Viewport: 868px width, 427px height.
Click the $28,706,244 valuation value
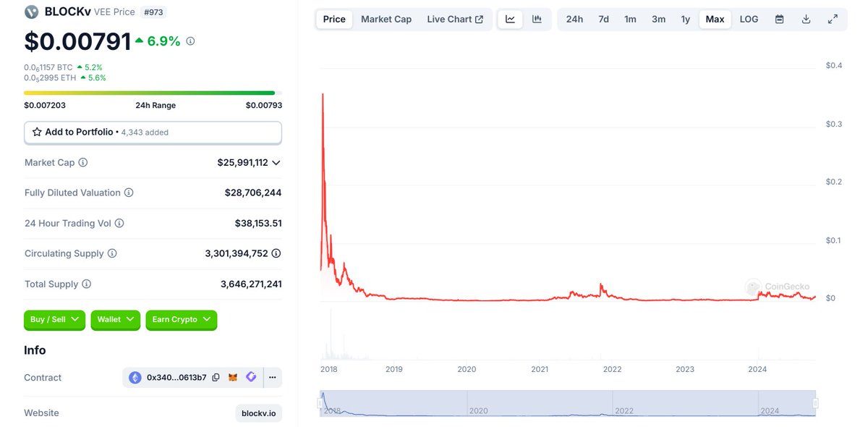tap(253, 193)
